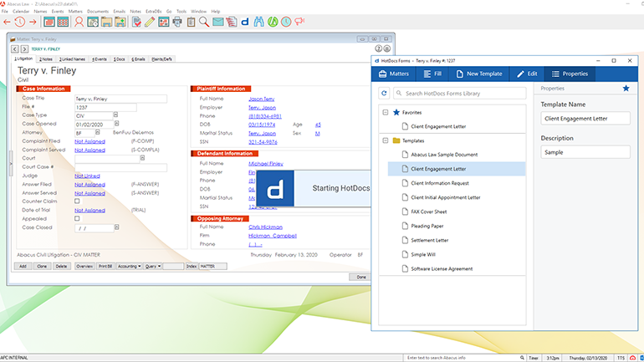The width and height of the screenshot is (644, 362).
Task: Click the Done button in Matter window
Action: [360, 277]
